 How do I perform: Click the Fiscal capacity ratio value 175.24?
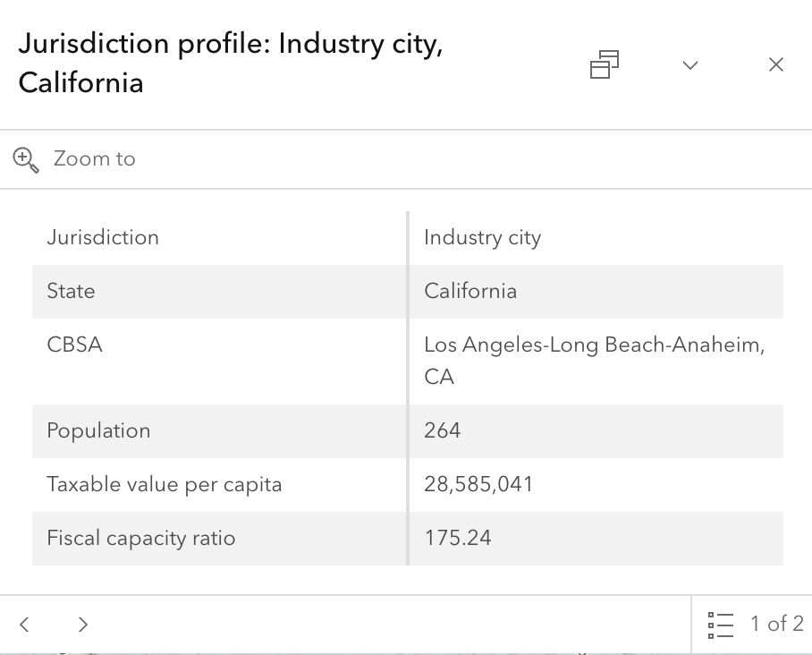tap(458, 538)
